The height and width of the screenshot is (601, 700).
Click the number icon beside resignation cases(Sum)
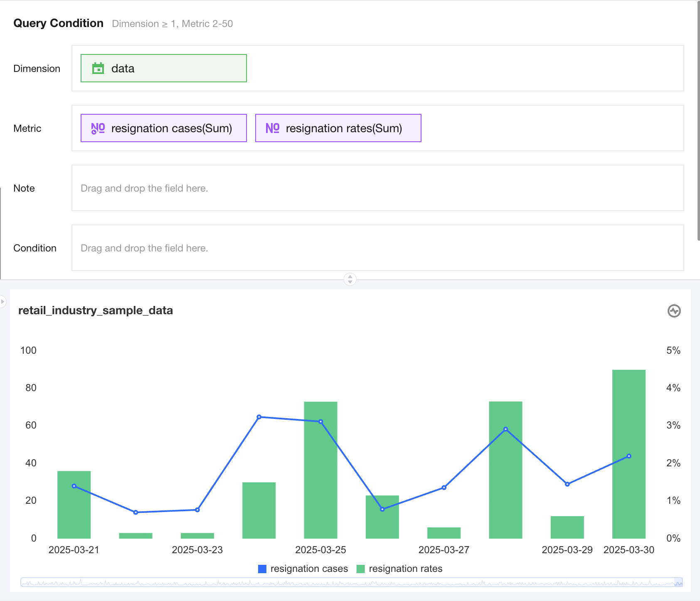pos(98,128)
